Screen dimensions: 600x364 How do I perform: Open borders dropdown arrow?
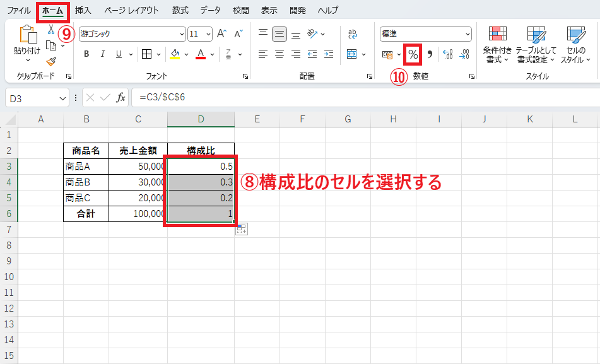pos(158,54)
